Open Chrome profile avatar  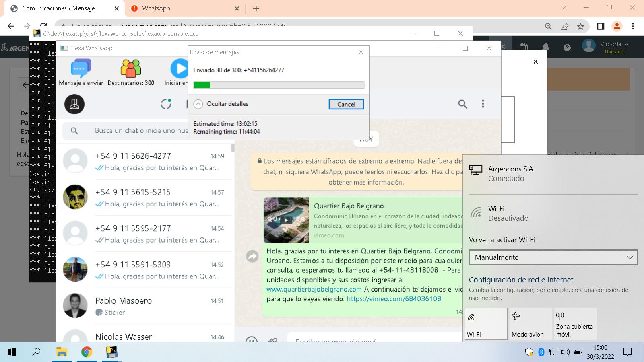pyautogui.click(x=617, y=26)
